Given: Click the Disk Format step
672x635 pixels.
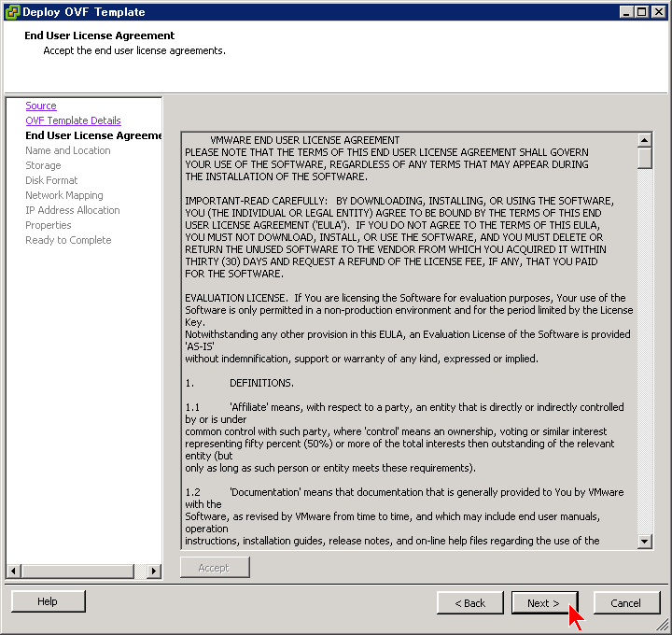Looking at the screenshot, I should pyautogui.click(x=51, y=180).
